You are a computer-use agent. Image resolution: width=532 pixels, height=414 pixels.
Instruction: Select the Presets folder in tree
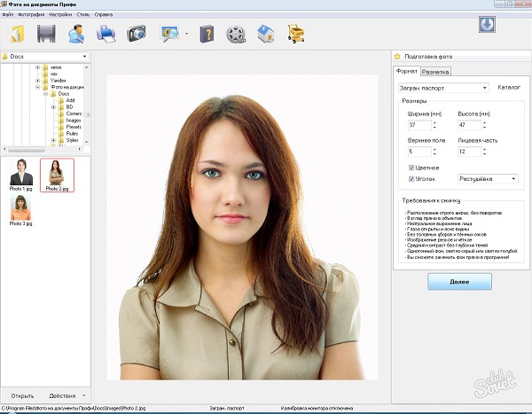[70, 127]
